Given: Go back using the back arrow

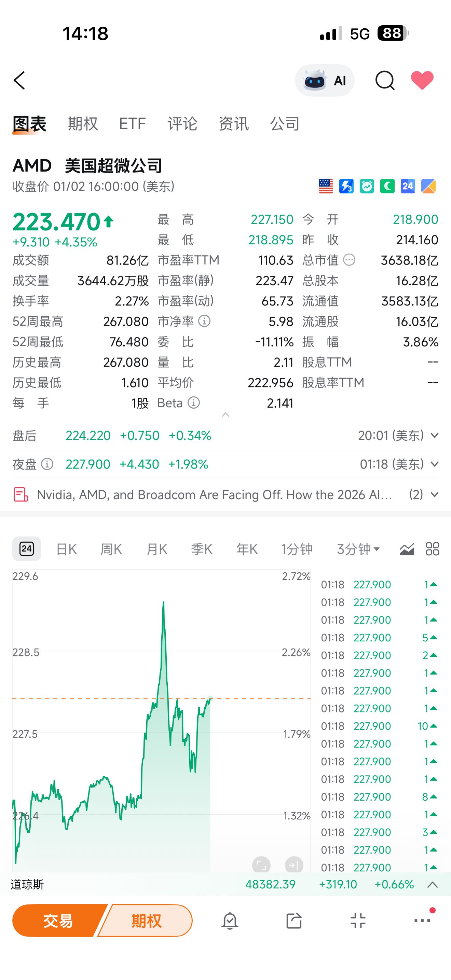Looking at the screenshot, I should click(x=19, y=80).
